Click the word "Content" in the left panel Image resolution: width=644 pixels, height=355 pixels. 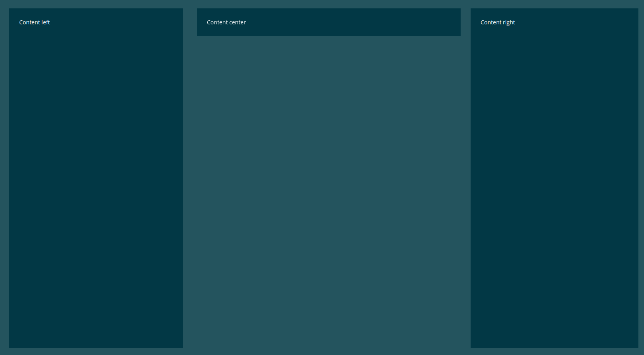coord(29,22)
